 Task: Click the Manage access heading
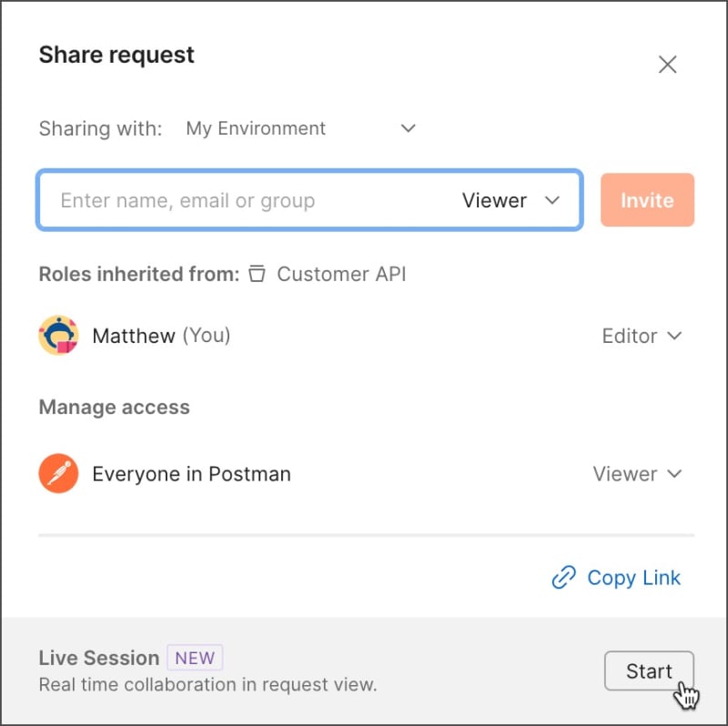(114, 407)
